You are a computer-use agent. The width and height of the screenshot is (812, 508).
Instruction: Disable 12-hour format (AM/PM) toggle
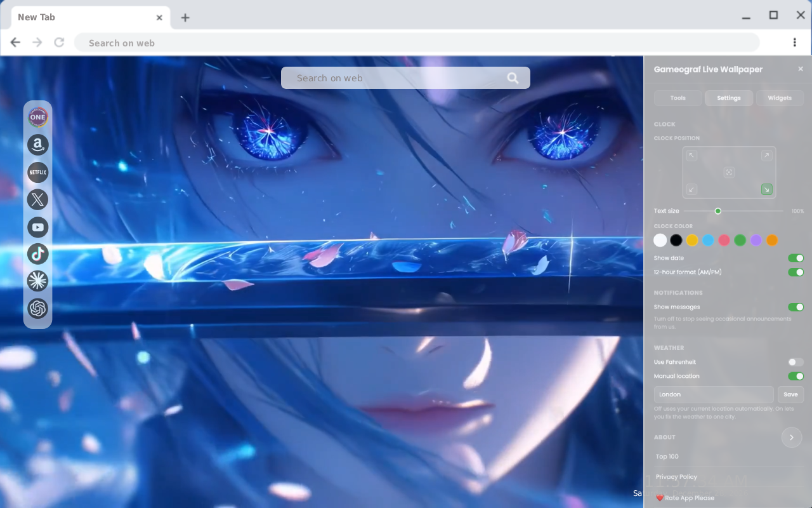796,272
